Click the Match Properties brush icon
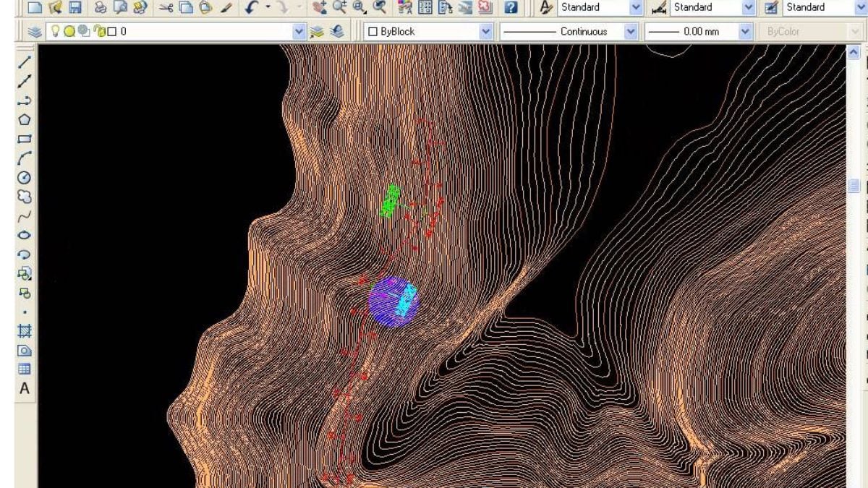Viewport: 868px width, 488px height. tap(226, 8)
